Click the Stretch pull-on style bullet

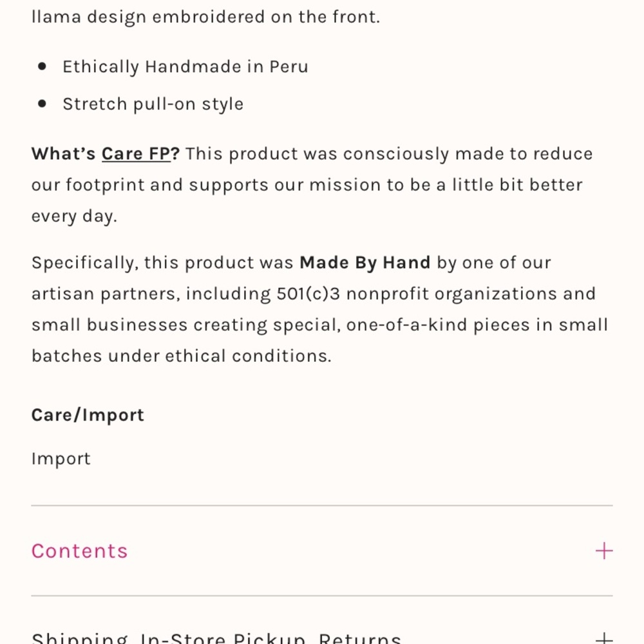pyautogui.click(x=153, y=104)
